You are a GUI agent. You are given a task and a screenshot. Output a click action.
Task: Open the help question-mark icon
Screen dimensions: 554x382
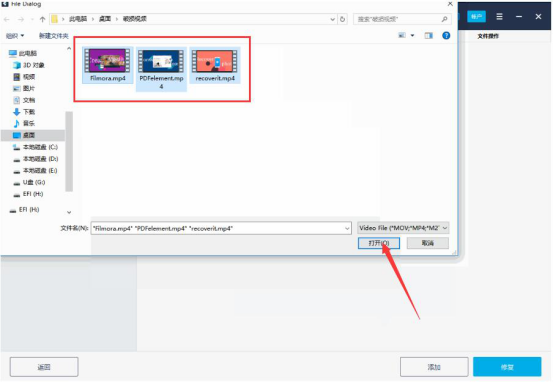pyautogui.click(x=446, y=35)
